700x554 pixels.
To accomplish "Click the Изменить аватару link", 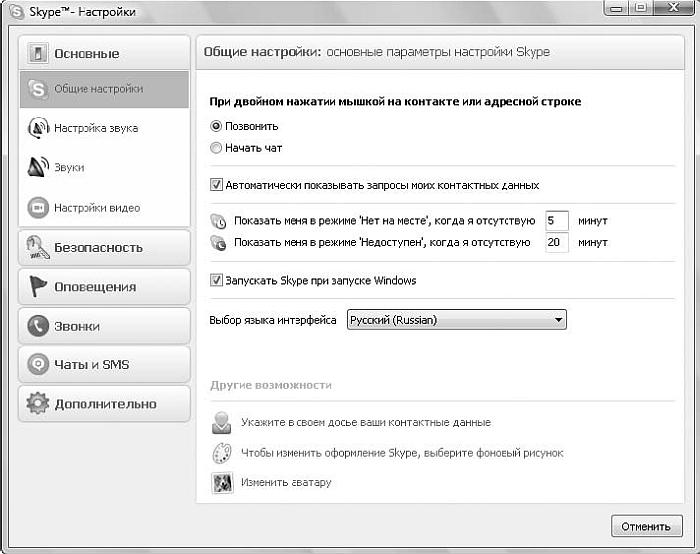I will click(286, 482).
